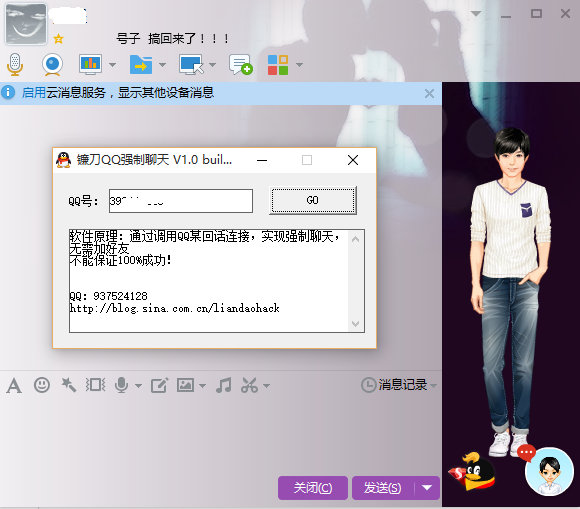Viewport: 580px width, 509px height.
Task: Click the send file folder icon
Action: coord(141,65)
